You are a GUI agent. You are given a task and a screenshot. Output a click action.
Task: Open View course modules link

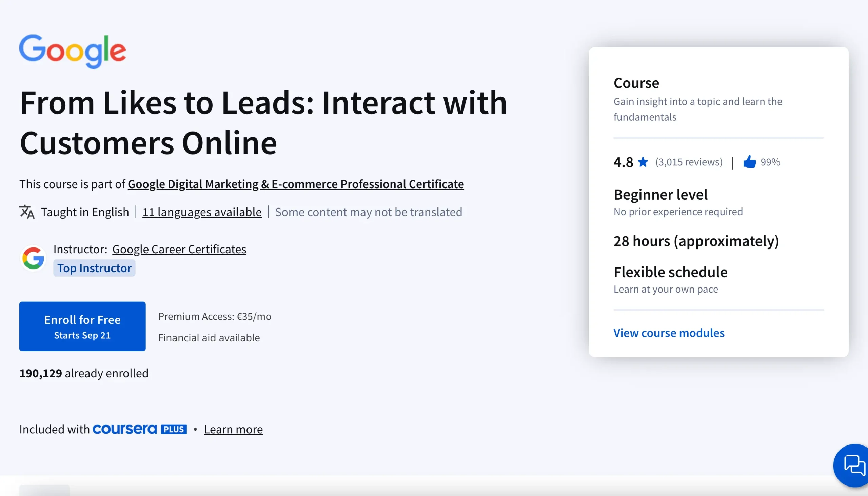pos(669,333)
